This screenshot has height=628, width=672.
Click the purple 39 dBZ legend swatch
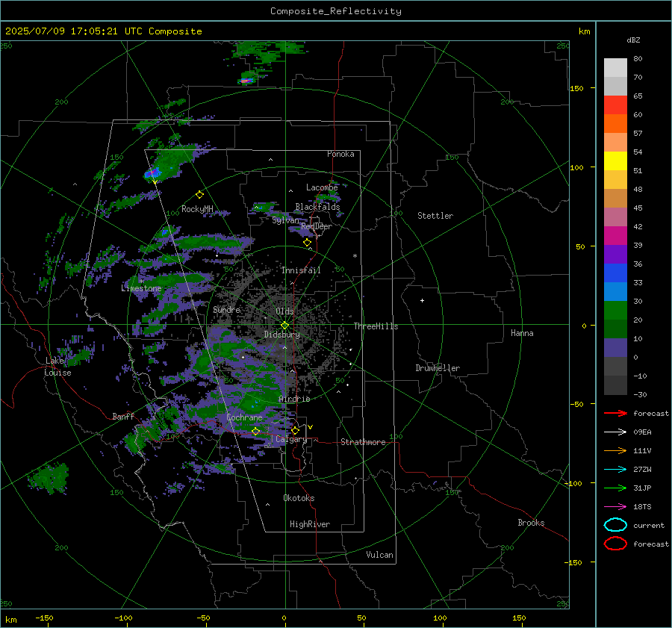615,255
